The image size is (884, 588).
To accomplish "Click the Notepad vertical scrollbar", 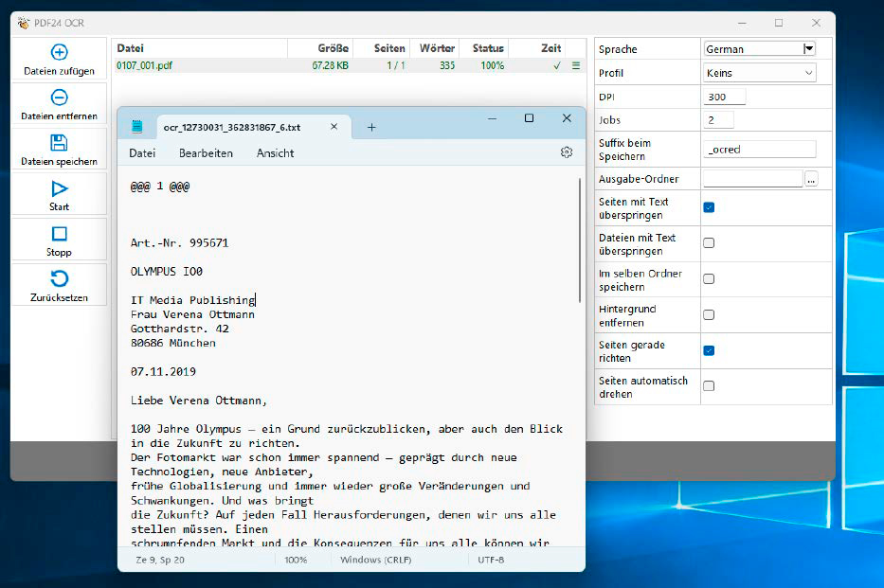I will point(580,241).
